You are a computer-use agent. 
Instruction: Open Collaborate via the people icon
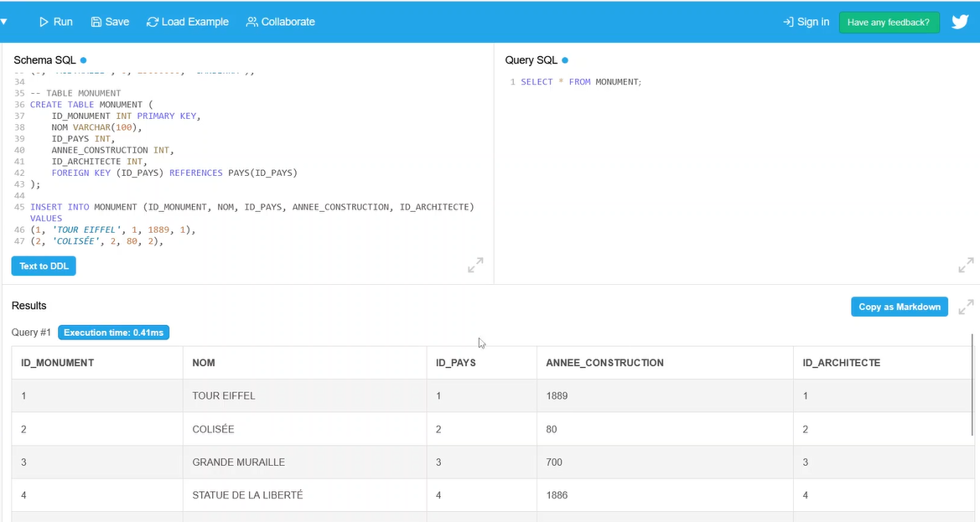251,22
